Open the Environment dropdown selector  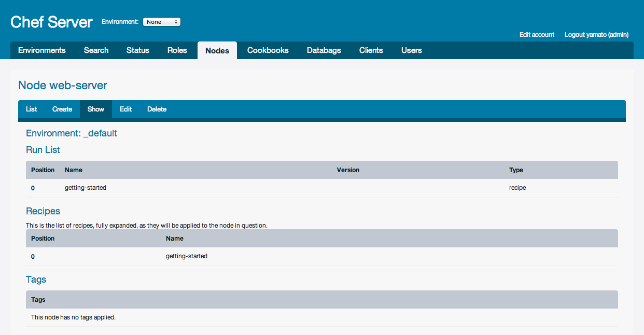pos(161,22)
